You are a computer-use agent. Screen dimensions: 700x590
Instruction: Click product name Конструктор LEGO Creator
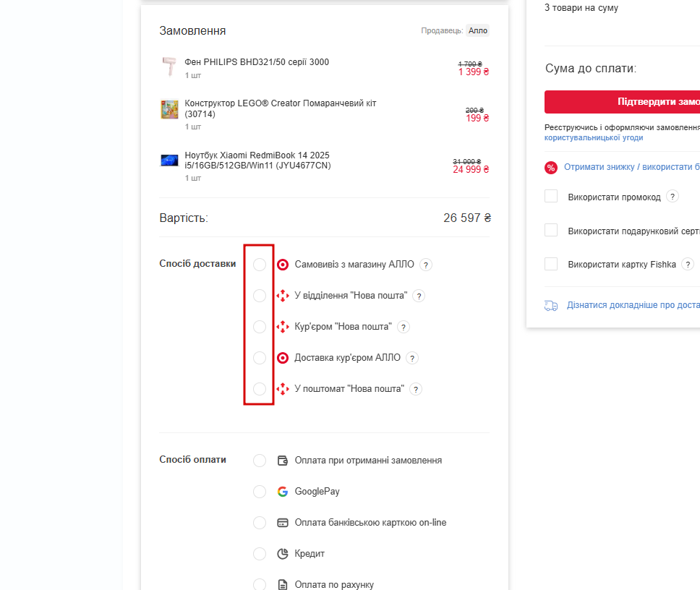click(281, 108)
